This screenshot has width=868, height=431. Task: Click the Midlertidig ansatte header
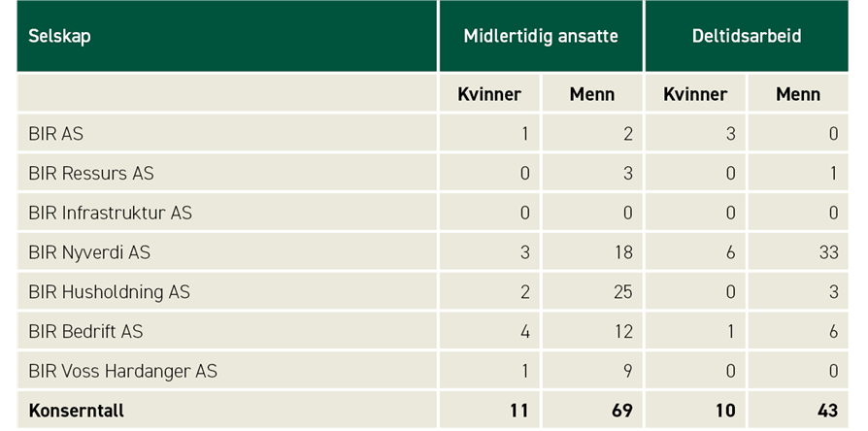pos(541,37)
